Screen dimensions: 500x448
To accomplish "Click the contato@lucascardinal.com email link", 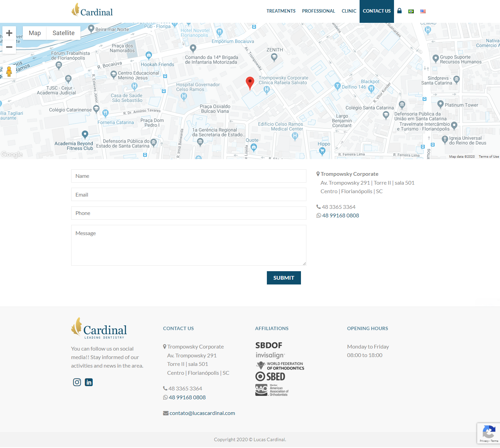I will tap(202, 413).
